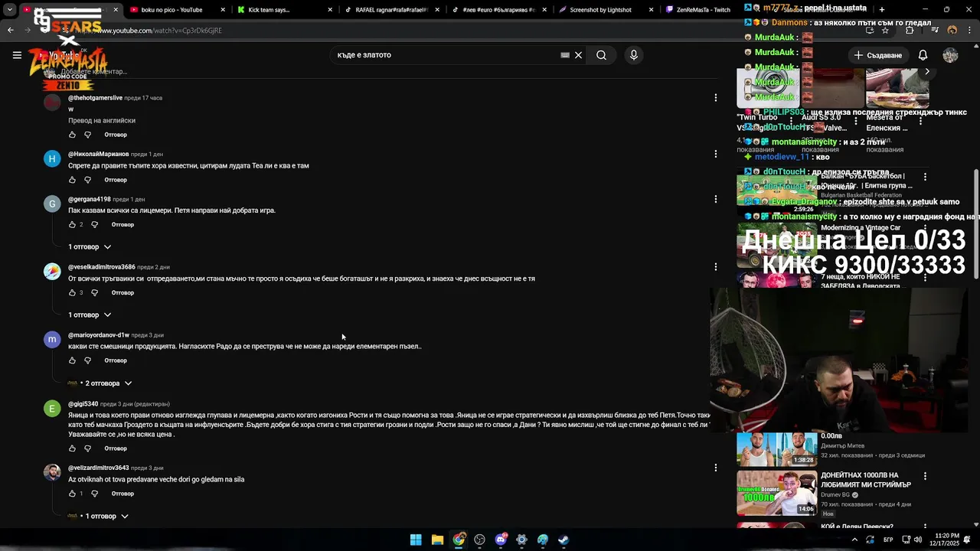Image resolution: width=980 pixels, height=551 pixels.
Task: Click the Създаване create button
Action: [x=878, y=55]
